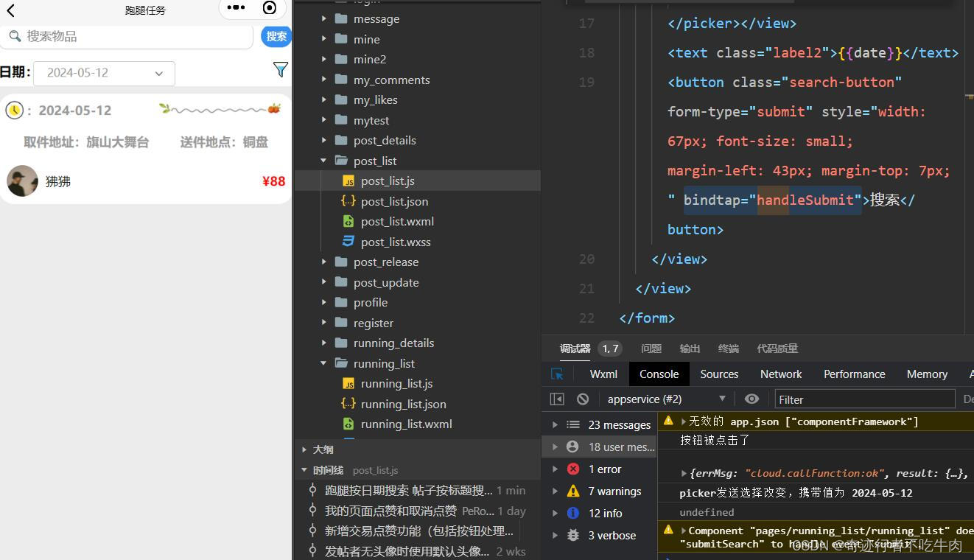
Task: Open post_list.wxss file
Action: 396,242
